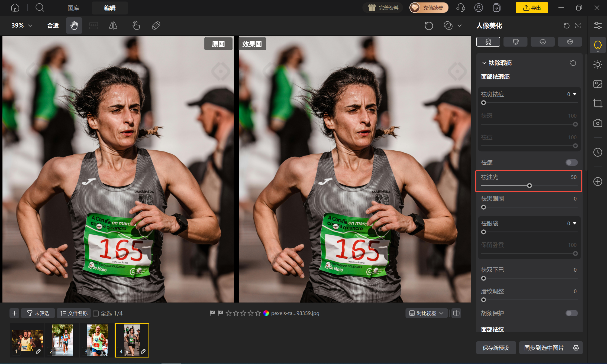The height and width of the screenshot is (364, 607).
Task: Reset the 祛除瑕疵 section
Action: point(573,63)
